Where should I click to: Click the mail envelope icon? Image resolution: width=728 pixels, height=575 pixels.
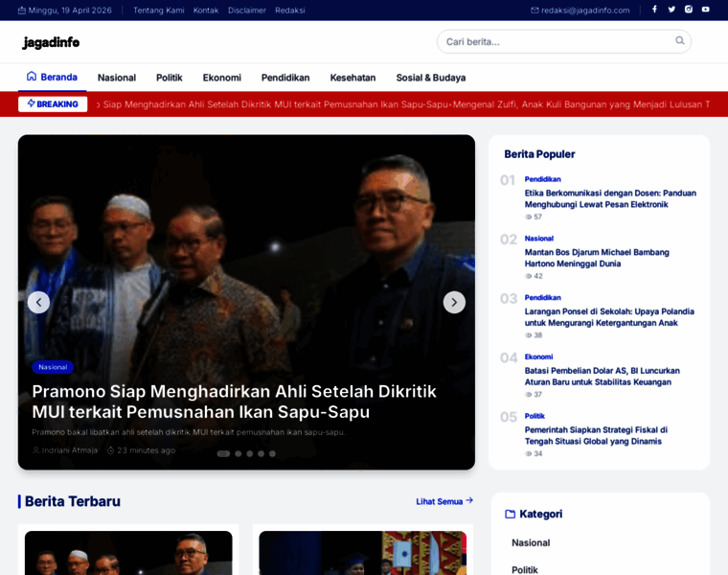535,11
